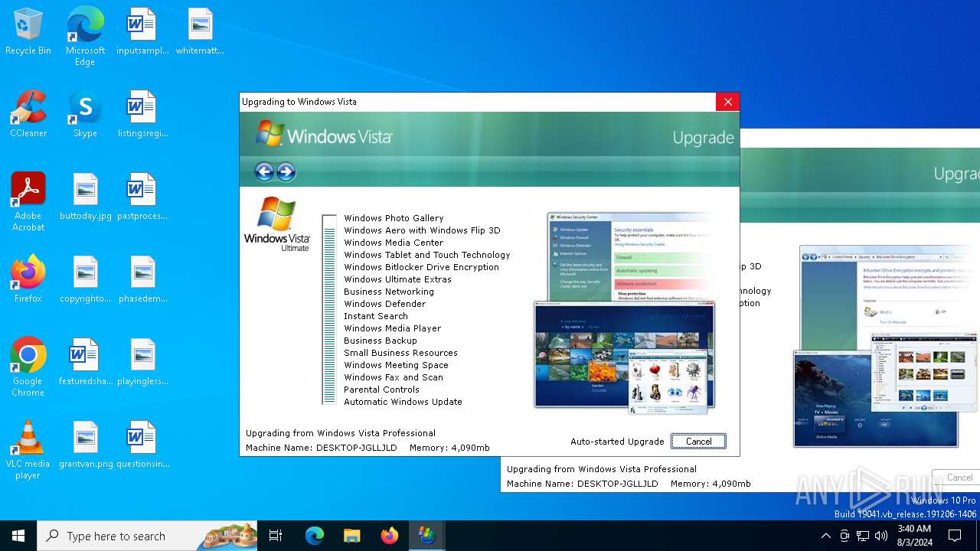
Task: Click the vertical upgrade progress bar
Action: pyautogui.click(x=329, y=309)
